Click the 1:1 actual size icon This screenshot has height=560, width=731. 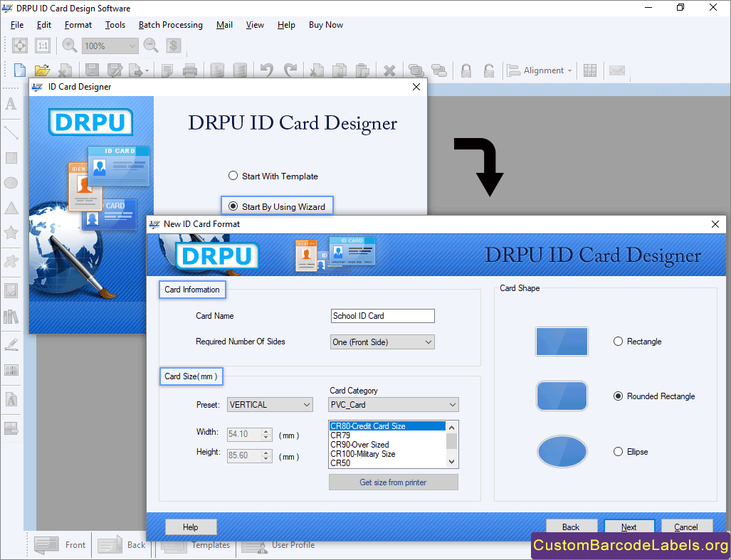tap(43, 46)
